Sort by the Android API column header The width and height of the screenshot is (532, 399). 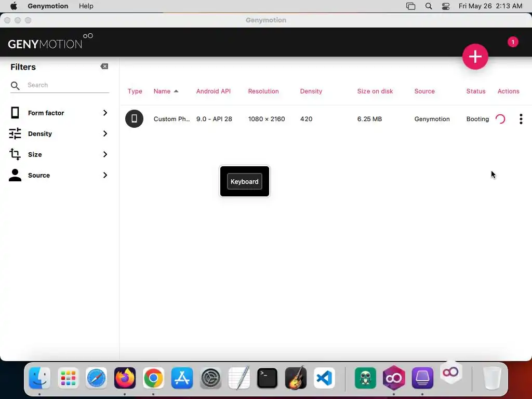(x=214, y=91)
